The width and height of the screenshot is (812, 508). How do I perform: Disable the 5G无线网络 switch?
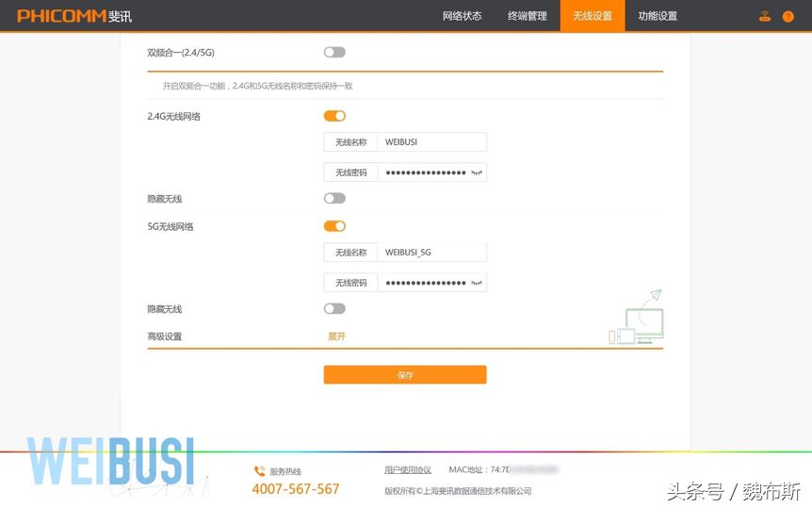pos(334,226)
